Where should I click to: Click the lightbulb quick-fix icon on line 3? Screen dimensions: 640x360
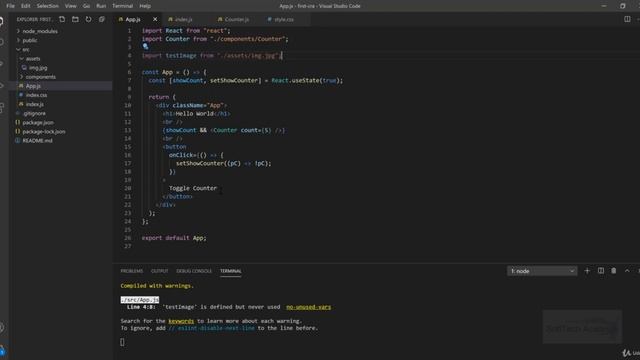point(145,47)
